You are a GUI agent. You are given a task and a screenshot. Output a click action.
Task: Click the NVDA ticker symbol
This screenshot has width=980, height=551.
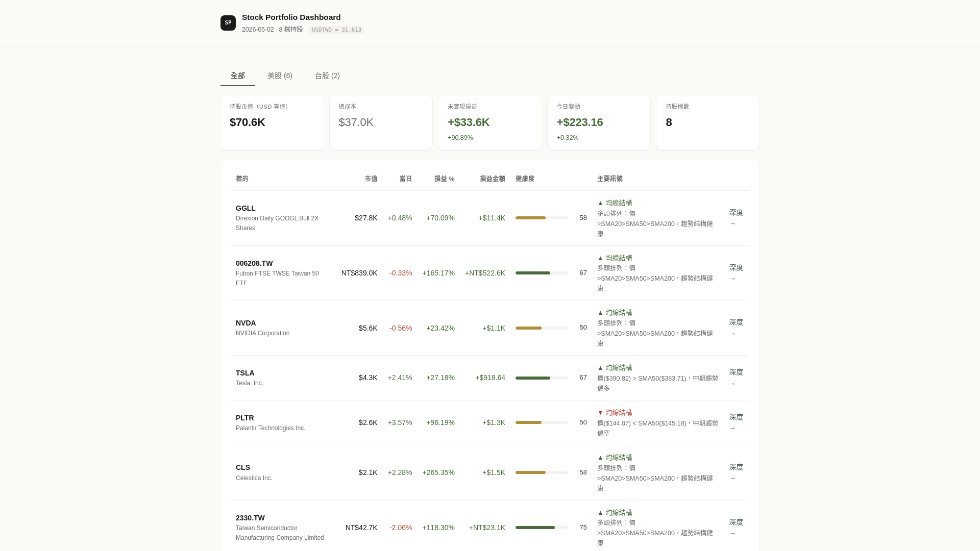coord(246,323)
